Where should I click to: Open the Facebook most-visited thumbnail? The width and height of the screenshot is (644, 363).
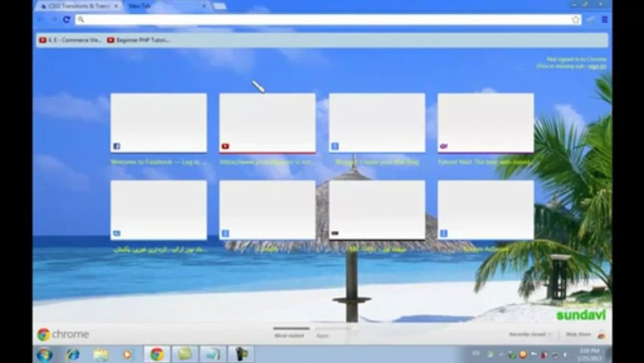[159, 123]
